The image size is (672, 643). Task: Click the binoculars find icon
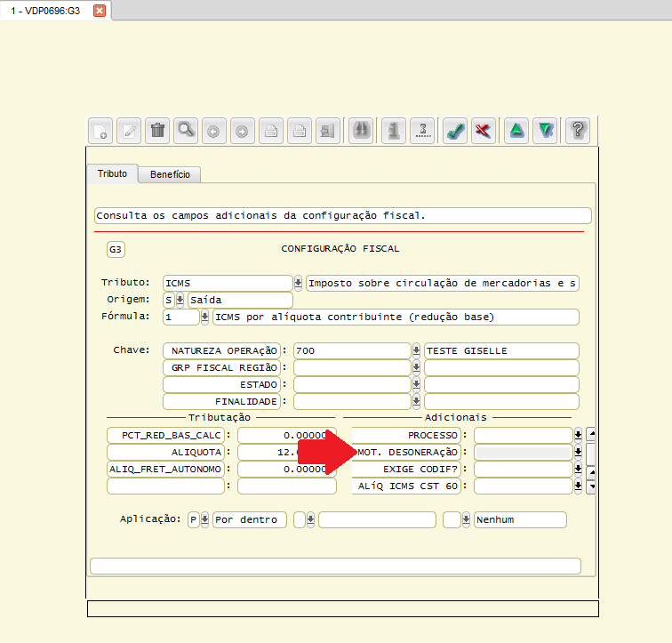coord(361,131)
